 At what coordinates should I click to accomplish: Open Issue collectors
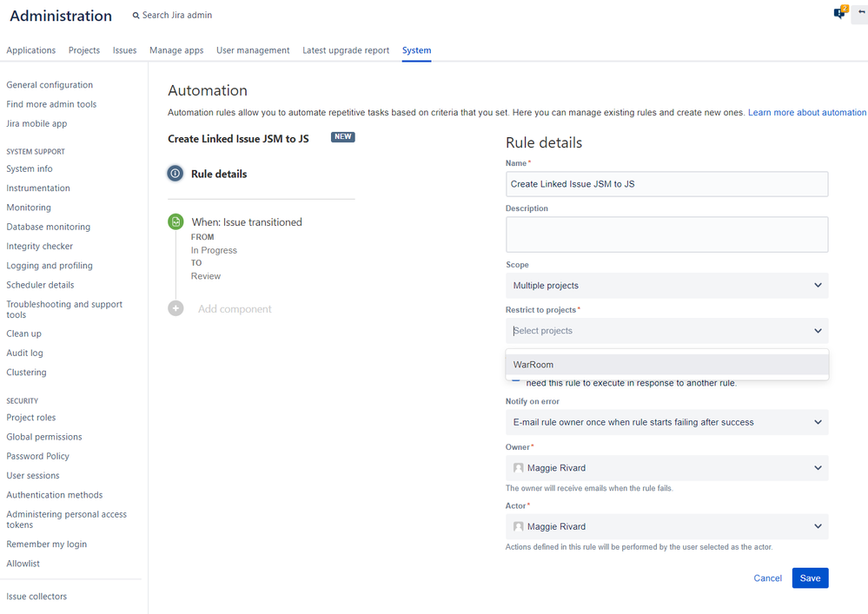[x=36, y=597]
